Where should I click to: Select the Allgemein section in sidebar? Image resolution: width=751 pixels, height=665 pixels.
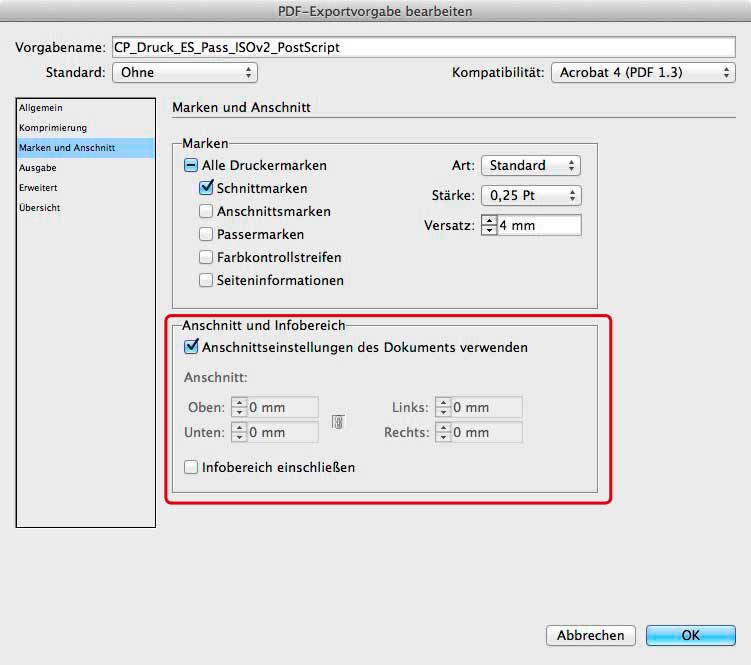tap(86, 108)
